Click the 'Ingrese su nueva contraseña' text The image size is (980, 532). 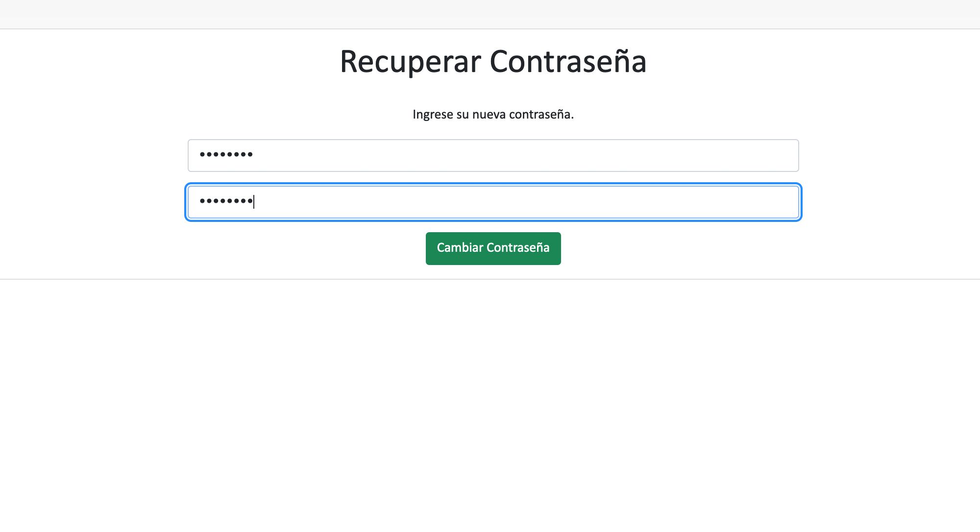click(x=493, y=115)
